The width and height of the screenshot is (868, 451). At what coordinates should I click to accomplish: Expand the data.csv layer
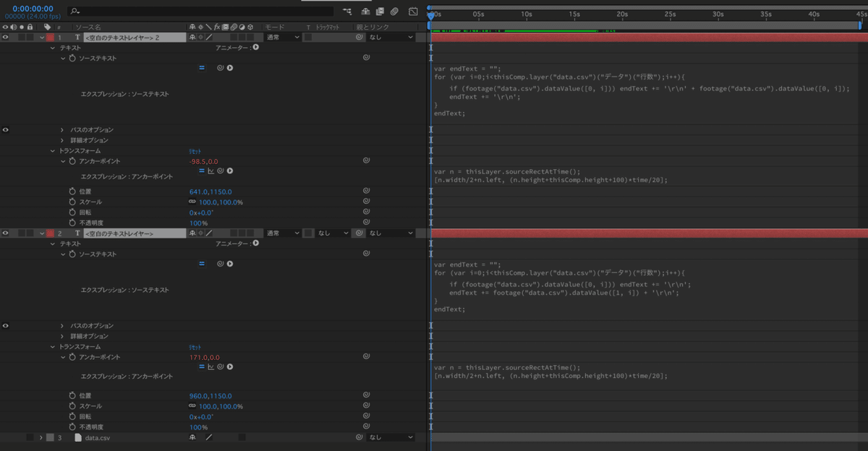42,437
